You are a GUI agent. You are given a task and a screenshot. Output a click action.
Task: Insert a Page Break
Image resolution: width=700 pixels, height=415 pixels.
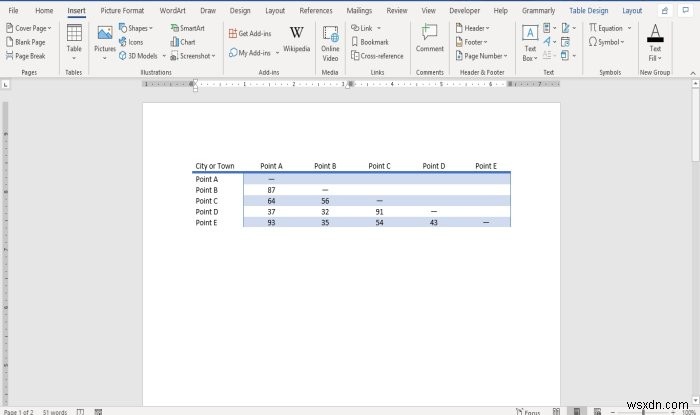(x=25, y=56)
